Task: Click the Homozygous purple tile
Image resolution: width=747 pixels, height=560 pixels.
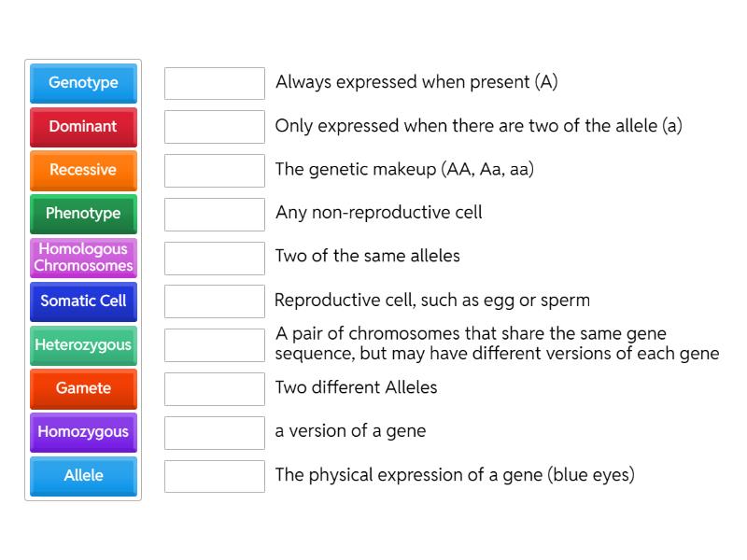Action: (83, 432)
